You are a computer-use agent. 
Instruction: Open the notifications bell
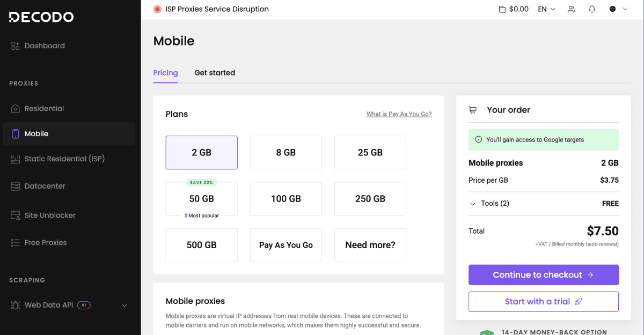(x=592, y=9)
